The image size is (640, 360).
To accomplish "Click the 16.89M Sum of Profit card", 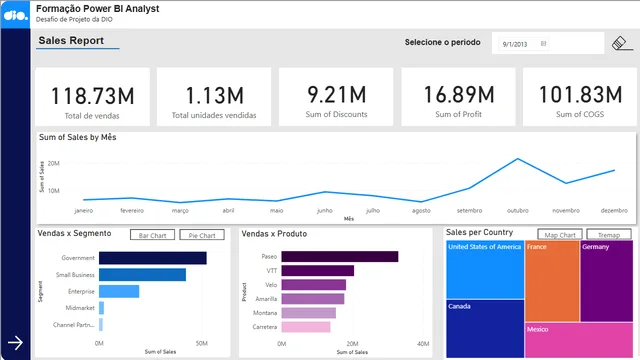I will (458, 97).
